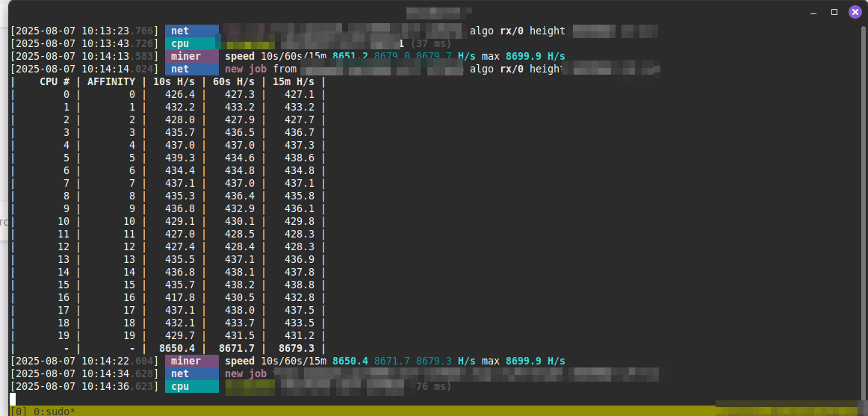Click the "15m H/s" column header
Image resolution: width=868 pixels, height=416 pixels.
pos(294,82)
